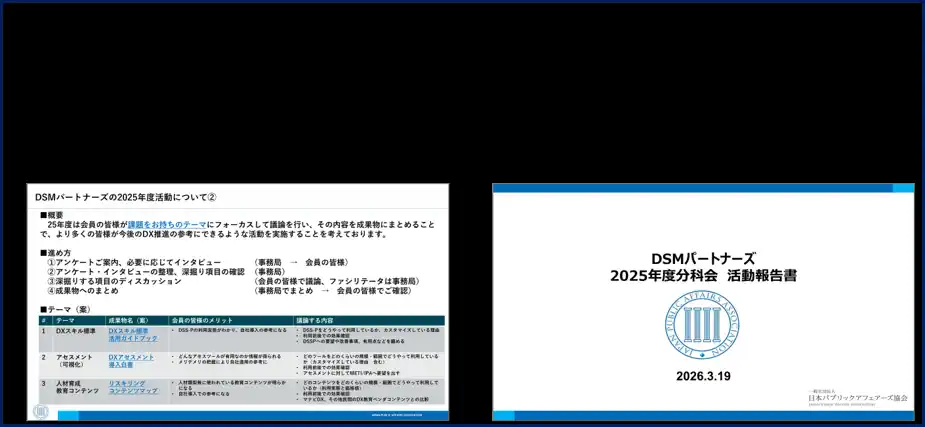Viewport: 925px width, 427px height.
Task: Open the 課題をお持ちのテーマ hyperlink
Action: [x=167, y=225]
